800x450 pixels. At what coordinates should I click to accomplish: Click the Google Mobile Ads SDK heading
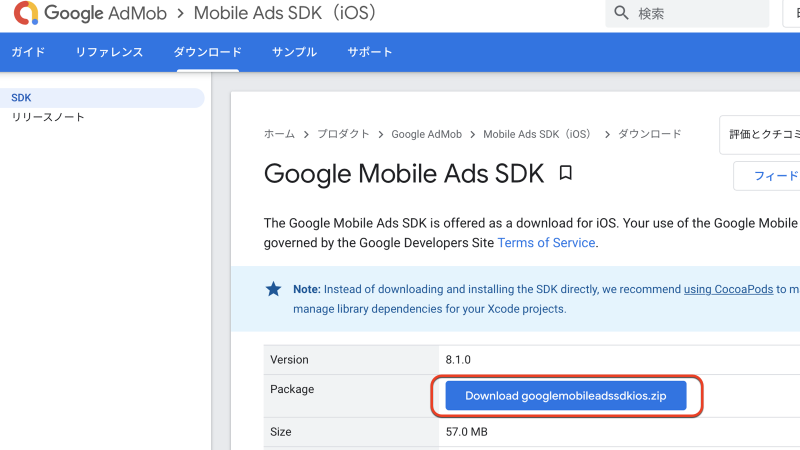click(404, 174)
